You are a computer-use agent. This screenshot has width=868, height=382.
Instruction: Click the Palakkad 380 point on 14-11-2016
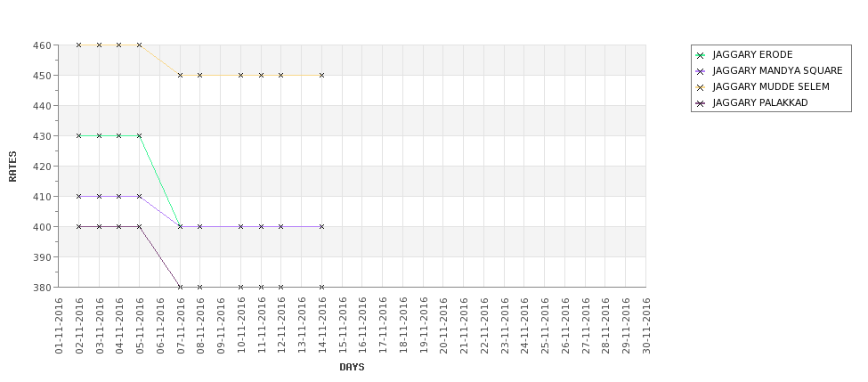click(321, 288)
